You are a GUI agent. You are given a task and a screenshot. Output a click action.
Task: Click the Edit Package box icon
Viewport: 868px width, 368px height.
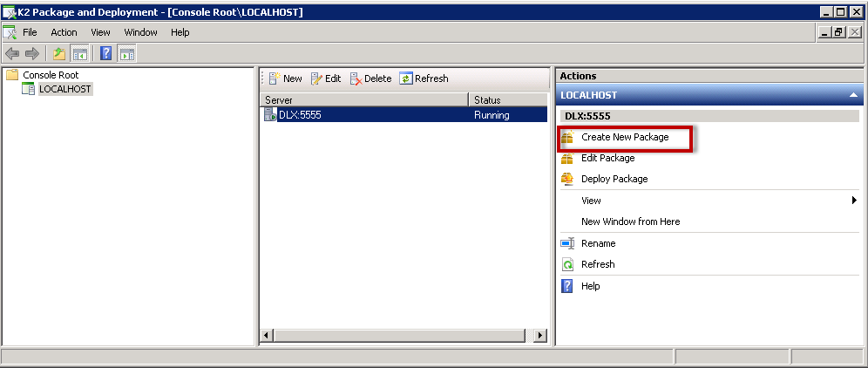(x=567, y=158)
